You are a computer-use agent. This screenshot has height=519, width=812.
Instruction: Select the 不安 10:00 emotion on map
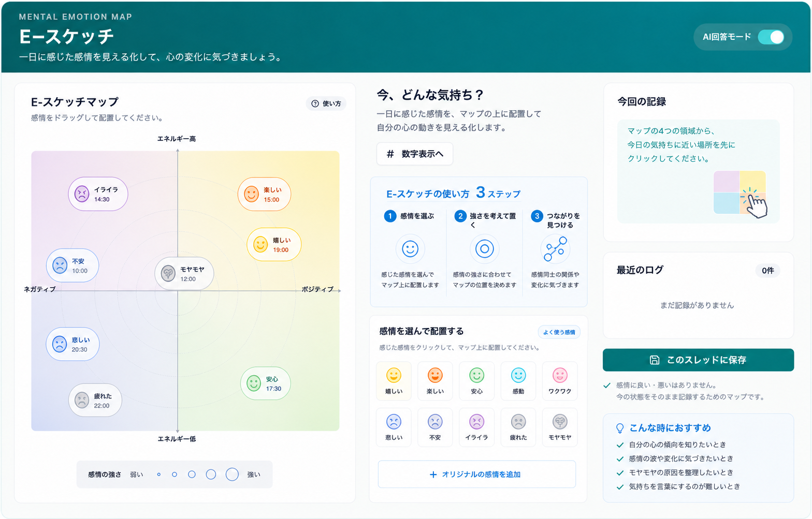pyautogui.click(x=72, y=265)
